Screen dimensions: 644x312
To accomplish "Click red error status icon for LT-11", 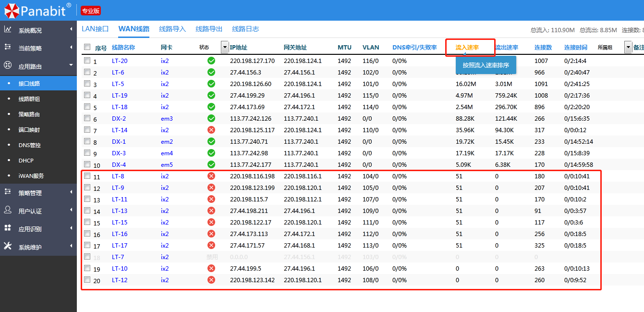I will [211, 200].
